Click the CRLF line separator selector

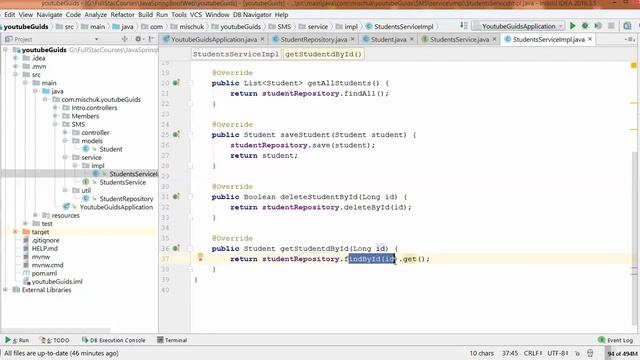click(x=533, y=353)
